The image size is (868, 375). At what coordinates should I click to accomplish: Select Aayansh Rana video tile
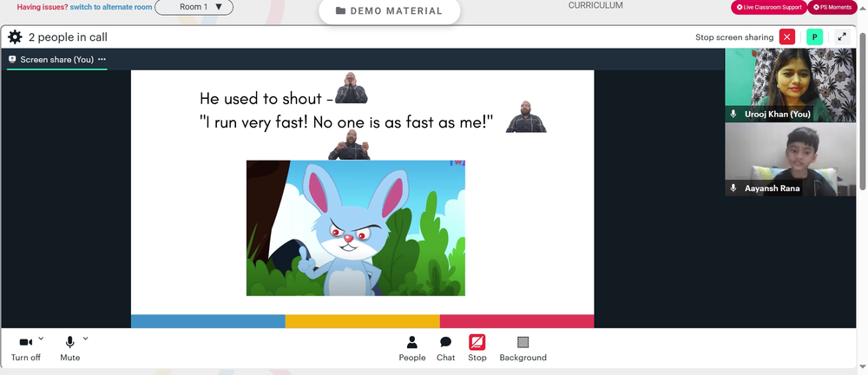point(790,159)
